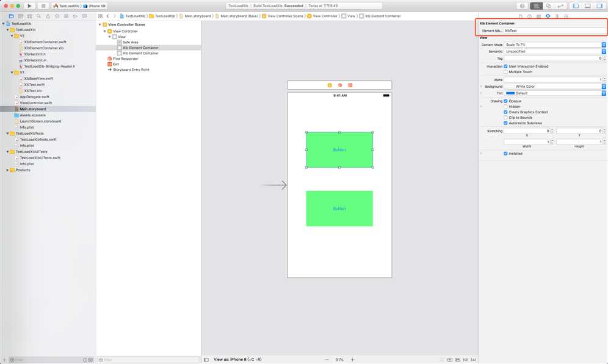Collapse the V1 folder
Viewport: 608px width, 364px height.
(x=12, y=73)
